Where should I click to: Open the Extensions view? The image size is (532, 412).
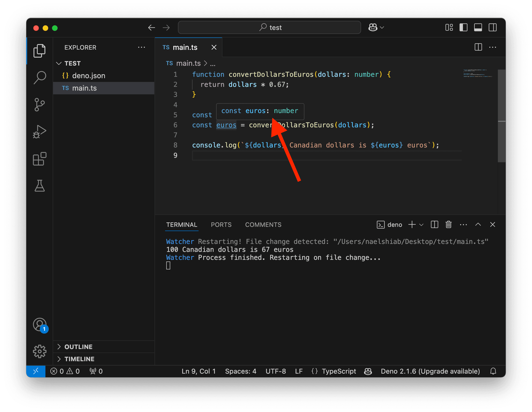tap(40, 159)
